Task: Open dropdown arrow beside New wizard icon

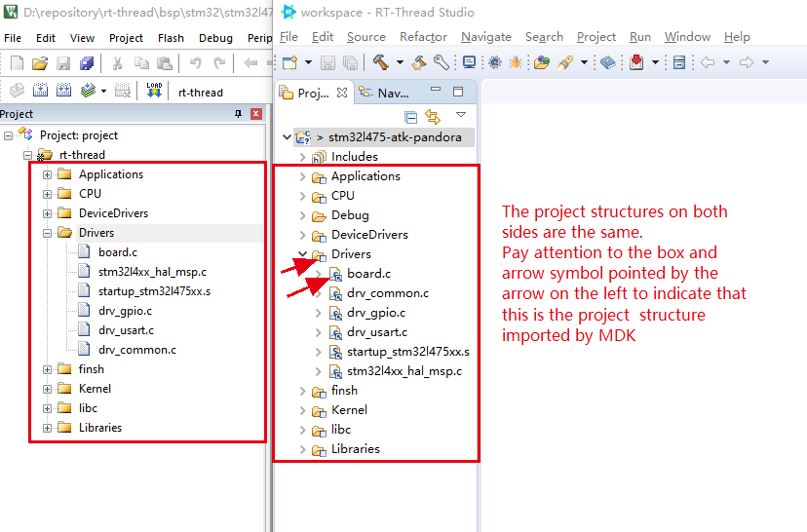Action: click(x=308, y=62)
